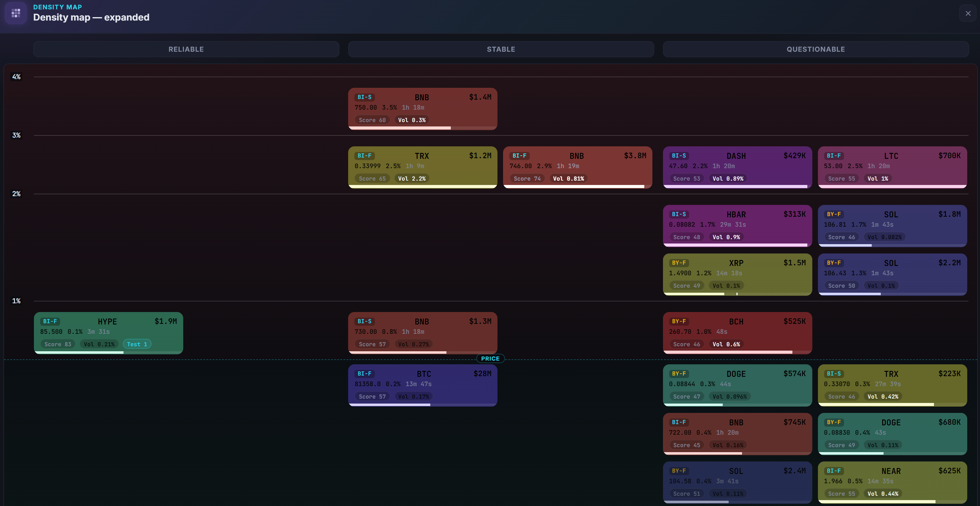
Task: Click the XRP symbol name
Action: [x=736, y=263]
